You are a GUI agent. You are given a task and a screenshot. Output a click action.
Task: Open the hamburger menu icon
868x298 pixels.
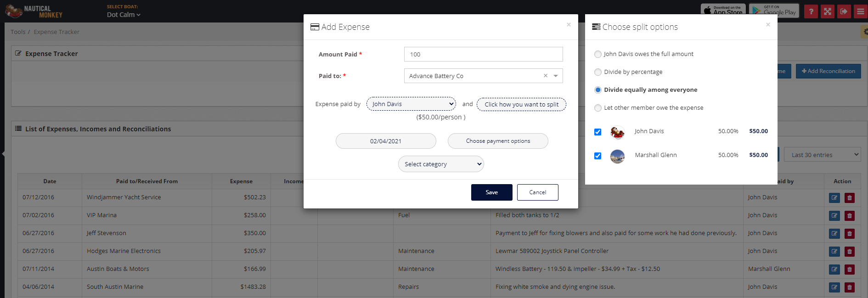coord(860,11)
